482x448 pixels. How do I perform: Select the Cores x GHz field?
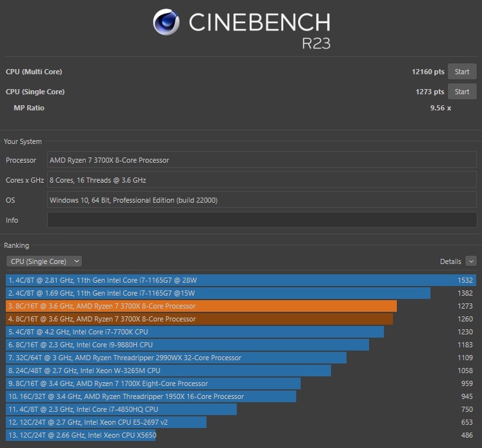pos(262,179)
